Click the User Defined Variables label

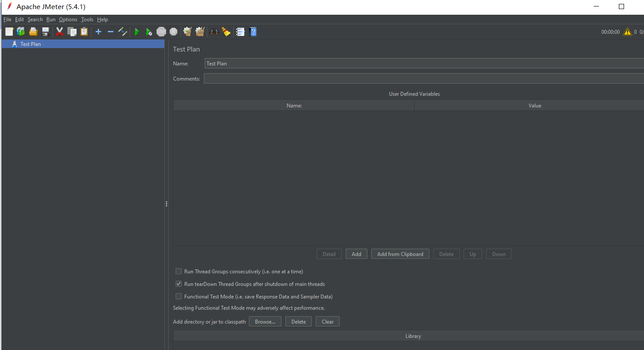click(x=414, y=94)
